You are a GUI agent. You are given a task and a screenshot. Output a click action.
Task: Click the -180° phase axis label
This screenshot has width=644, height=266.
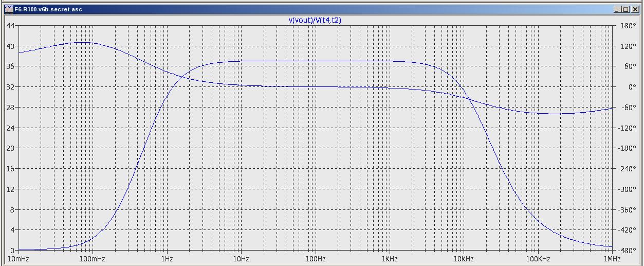[627, 148]
